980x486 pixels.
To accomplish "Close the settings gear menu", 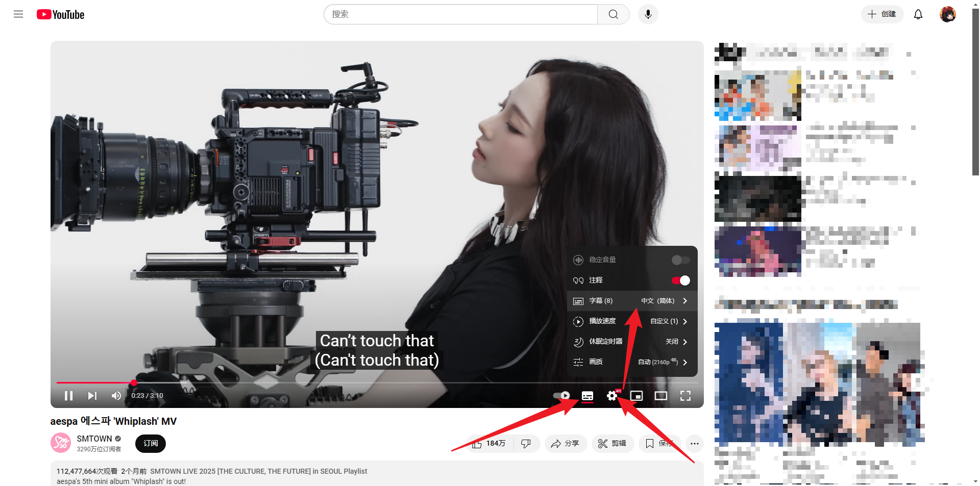I will coord(612,396).
